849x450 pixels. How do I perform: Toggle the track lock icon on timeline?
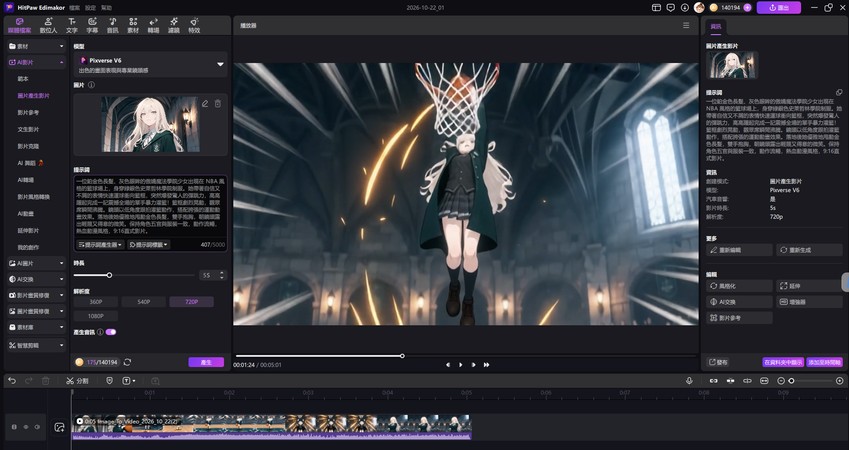(x=14, y=427)
